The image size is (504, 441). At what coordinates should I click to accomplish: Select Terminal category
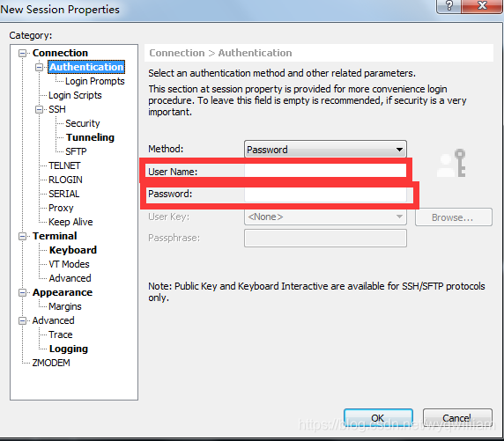tap(55, 236)
